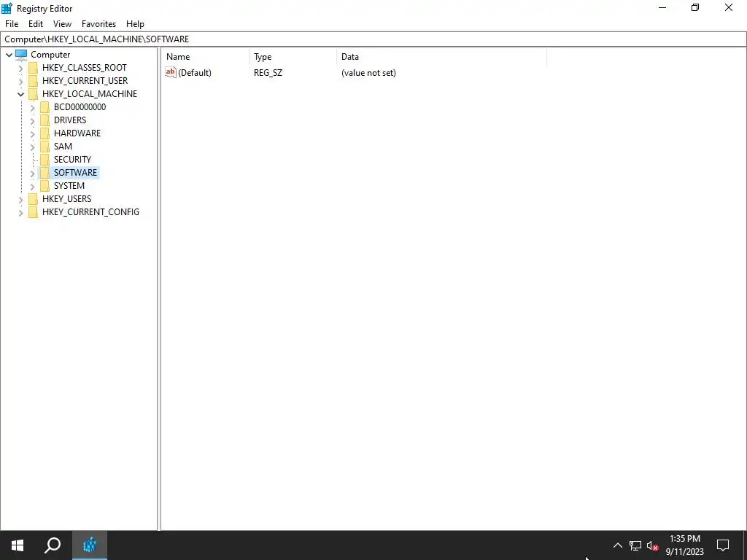747x560 pixels.
Task: Sort by the Type column header
Action: tap(293, 57)
